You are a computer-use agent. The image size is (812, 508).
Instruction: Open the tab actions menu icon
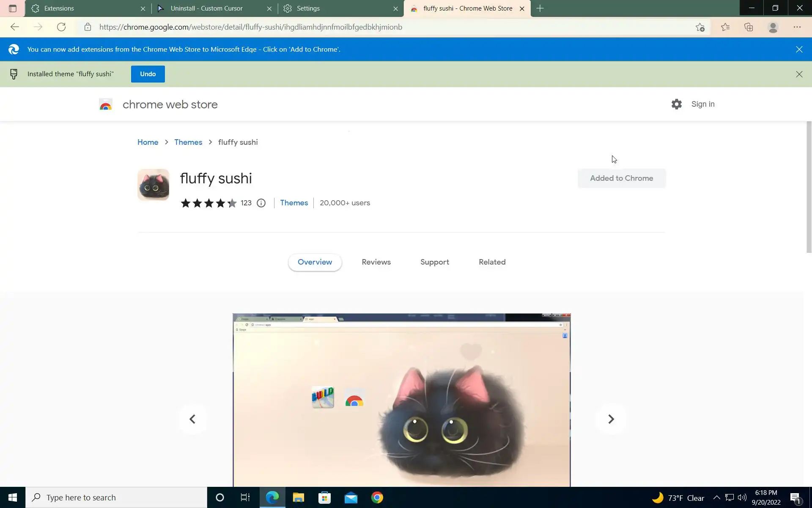pyautogui.click(x=12, y=8)
